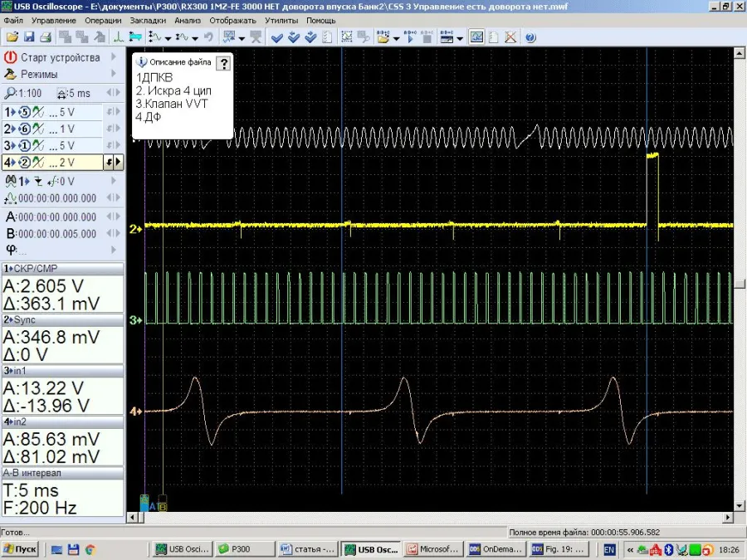Click the crossed-out page toolbar icon
This screenshot has width=747, height=560.
tap(510, 37)
